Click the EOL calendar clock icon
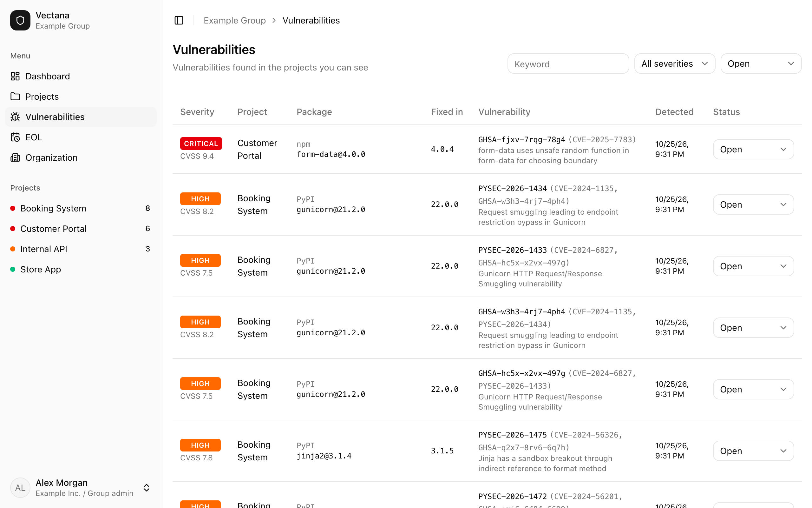 [15, 137]
